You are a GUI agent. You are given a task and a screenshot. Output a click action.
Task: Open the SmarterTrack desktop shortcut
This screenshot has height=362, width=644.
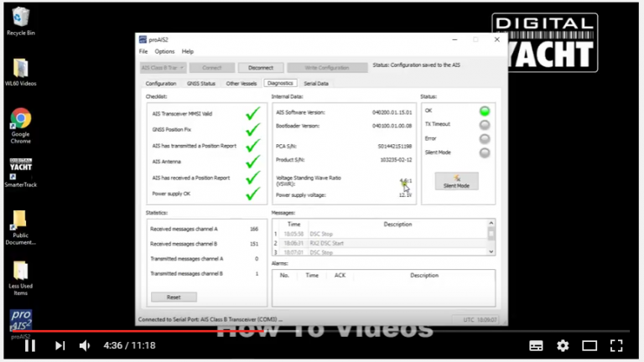tap(20, 169)
